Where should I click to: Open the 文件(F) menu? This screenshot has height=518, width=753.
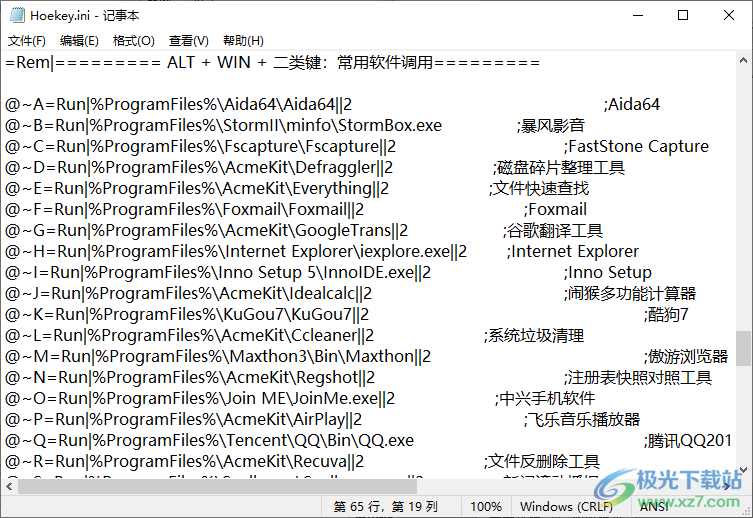point(27,41)
